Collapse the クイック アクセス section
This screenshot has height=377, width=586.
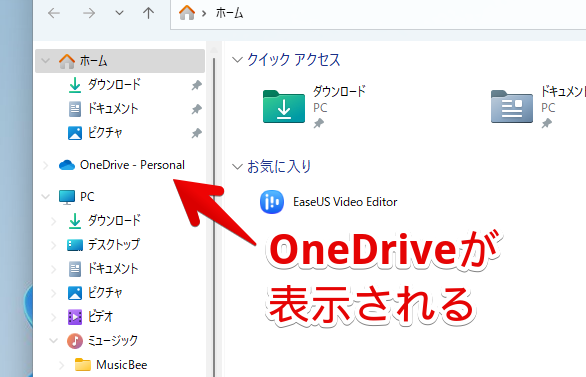237,60
